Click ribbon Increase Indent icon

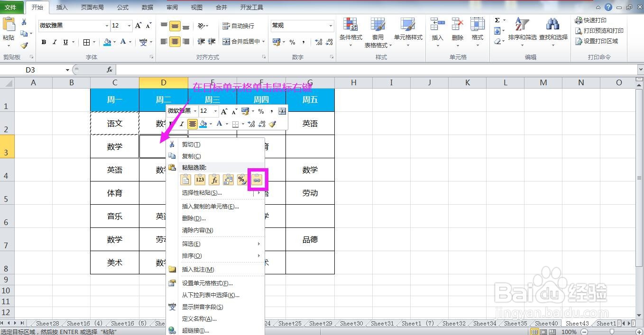tap(212, 42)
